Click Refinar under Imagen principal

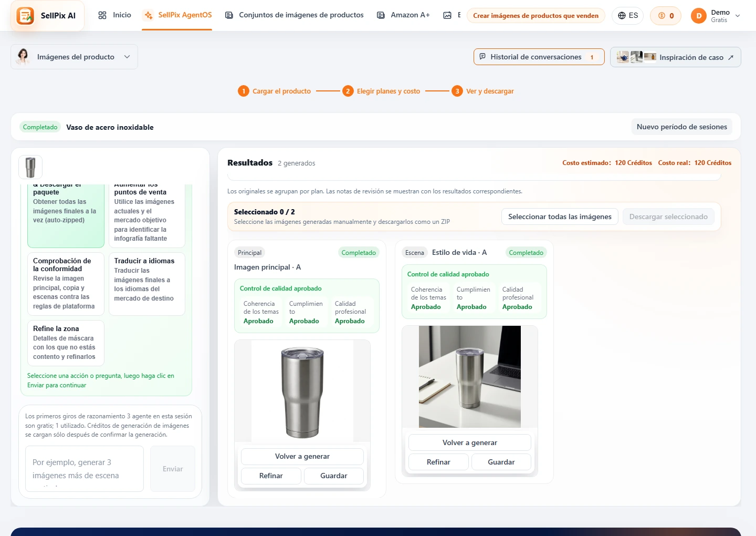[x=271, y=476]
